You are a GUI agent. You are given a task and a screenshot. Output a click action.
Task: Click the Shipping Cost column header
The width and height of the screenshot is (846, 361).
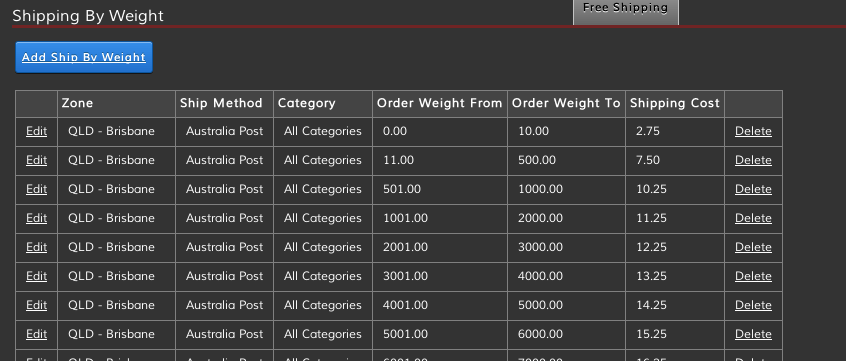click(674, 103)
